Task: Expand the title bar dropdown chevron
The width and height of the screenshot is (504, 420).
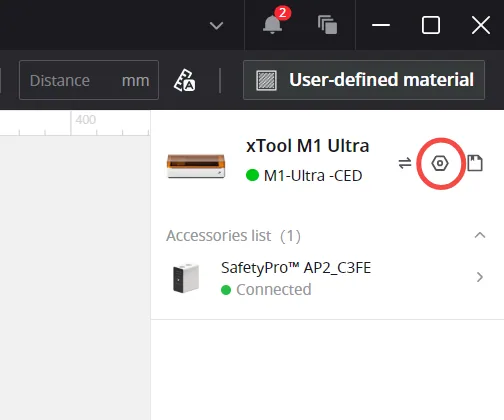Action: [216, 25]
